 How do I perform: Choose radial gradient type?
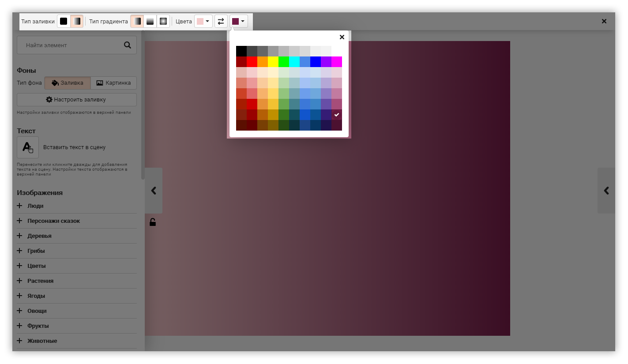click(x=163, y=21)
